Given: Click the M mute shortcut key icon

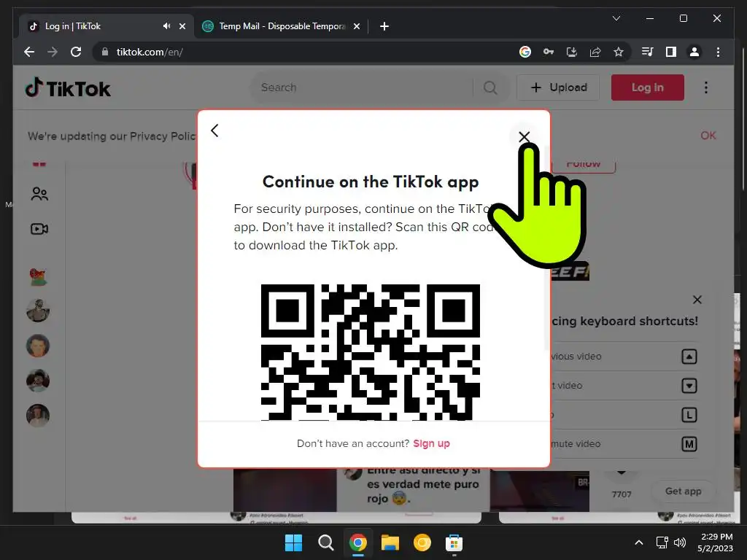Looking at the screenshot, I should click(689, 444).
